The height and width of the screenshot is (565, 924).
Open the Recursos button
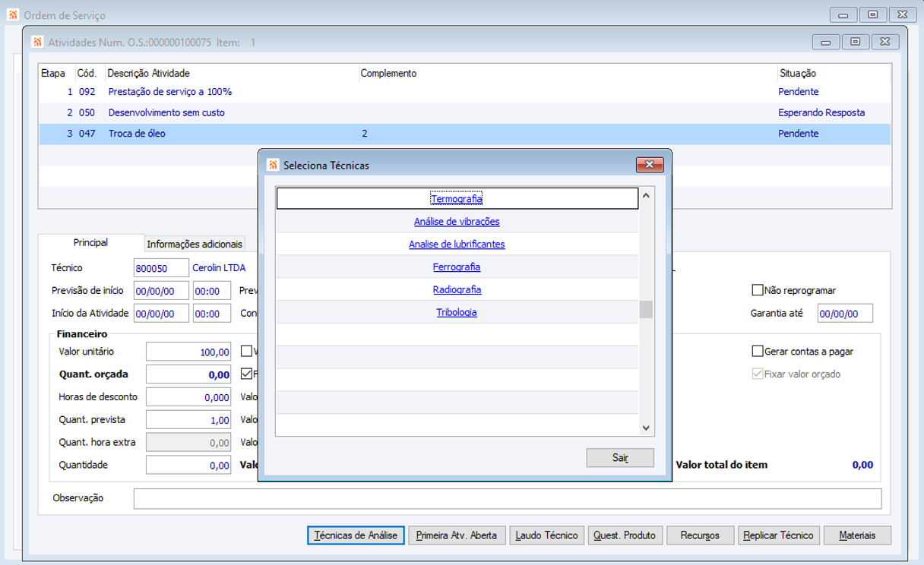pyautogui.click(x=700, y=535)
